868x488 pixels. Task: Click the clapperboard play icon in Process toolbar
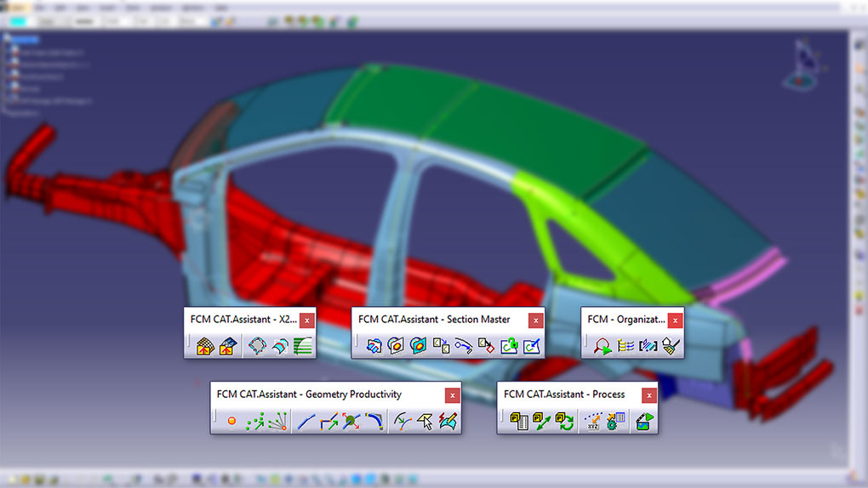tap(644, 422)
